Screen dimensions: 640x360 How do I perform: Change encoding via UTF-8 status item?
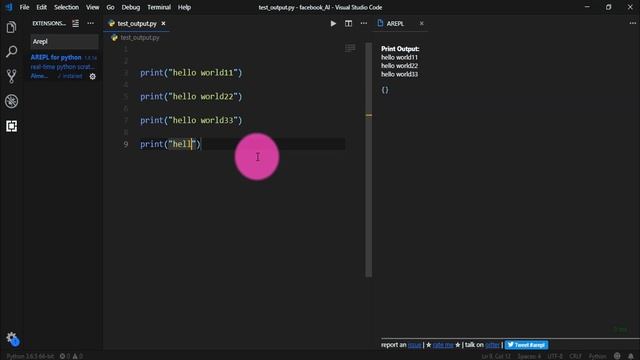pyautogui.click(x=555, y=356)
